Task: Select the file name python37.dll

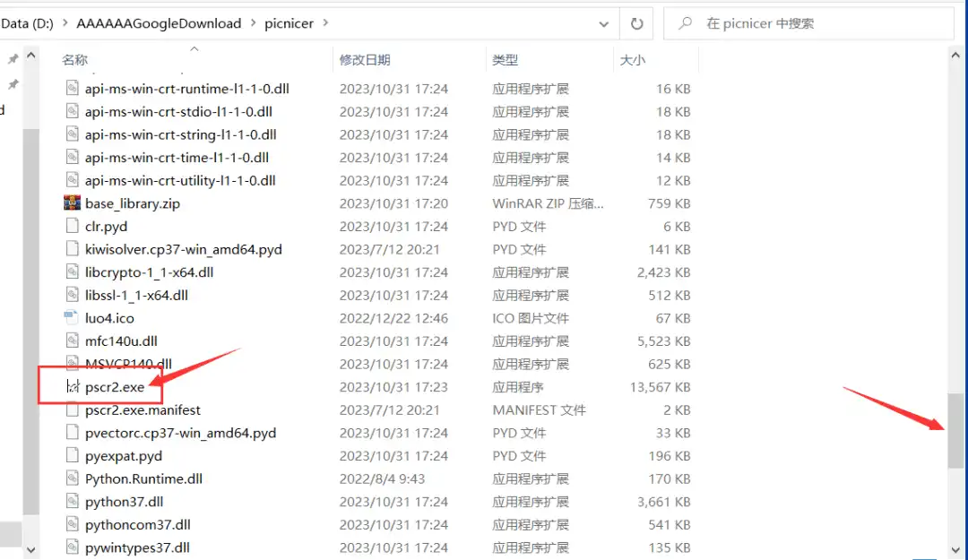Action: (x=124, y=502)
